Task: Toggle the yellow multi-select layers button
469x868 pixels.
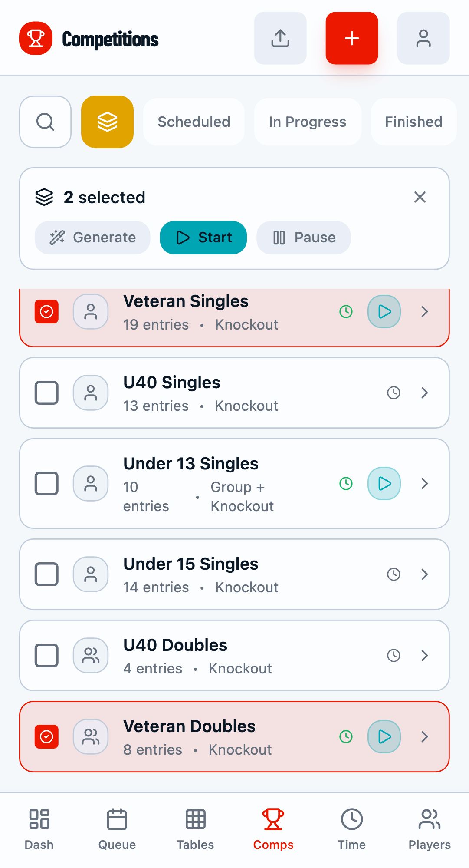Action: 107,122
